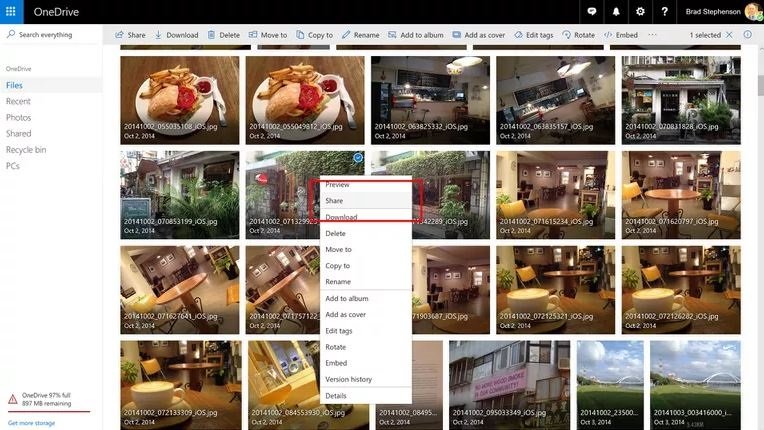Viewport: 764px width, 430px height.
Task: Click the Get more storage link
Action: [x=31, y=423]
